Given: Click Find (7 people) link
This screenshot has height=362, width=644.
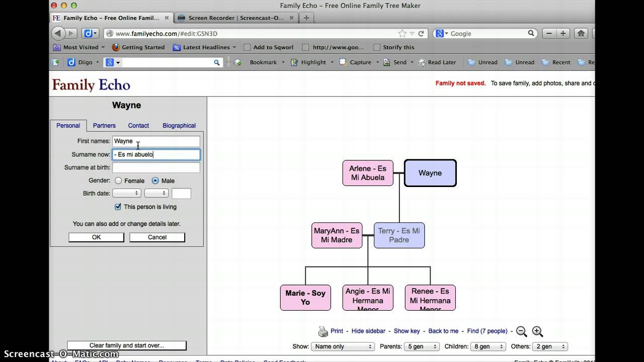Looking at the screenshot, I should 487,331.
